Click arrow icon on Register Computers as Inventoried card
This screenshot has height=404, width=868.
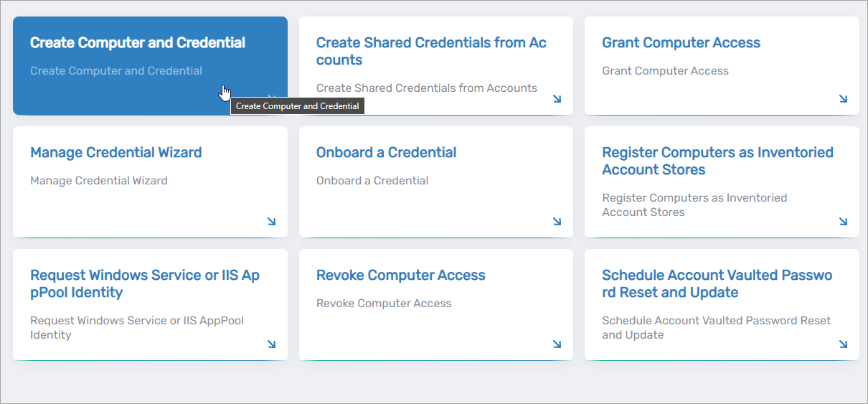pos(843,222)
